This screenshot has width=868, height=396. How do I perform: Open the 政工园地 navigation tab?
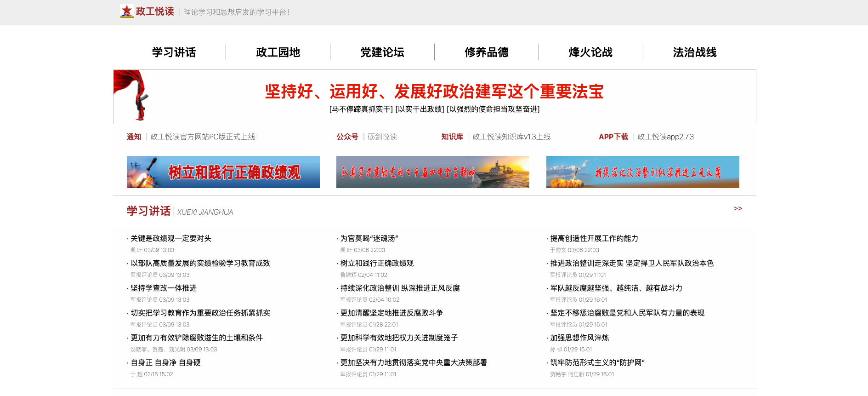coord(278,52)
